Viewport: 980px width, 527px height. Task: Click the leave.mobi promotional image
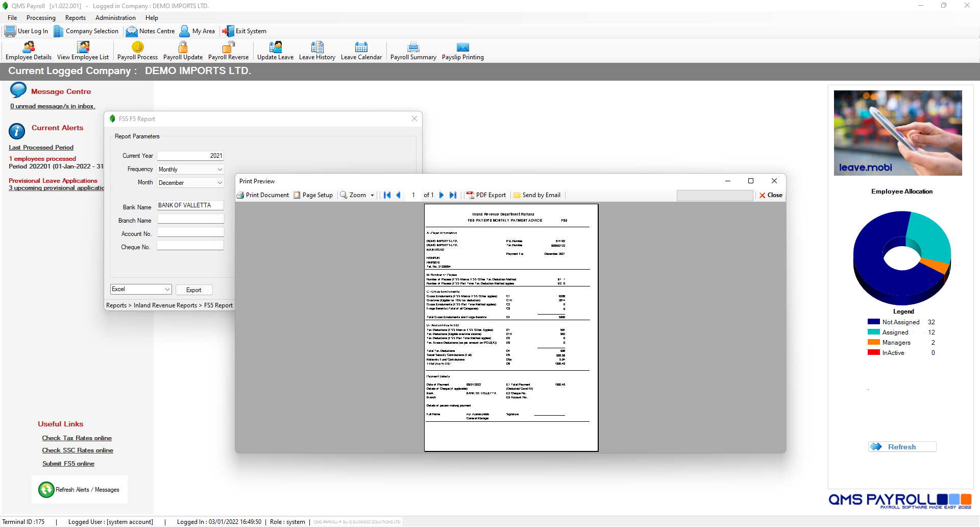pos(898,133)
